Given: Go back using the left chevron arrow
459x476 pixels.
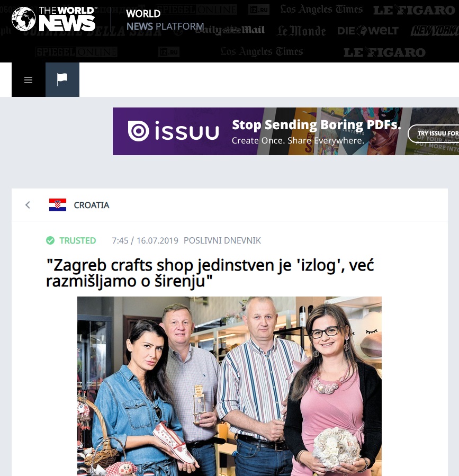Looking at the screenshot, I should pos(28,205).
